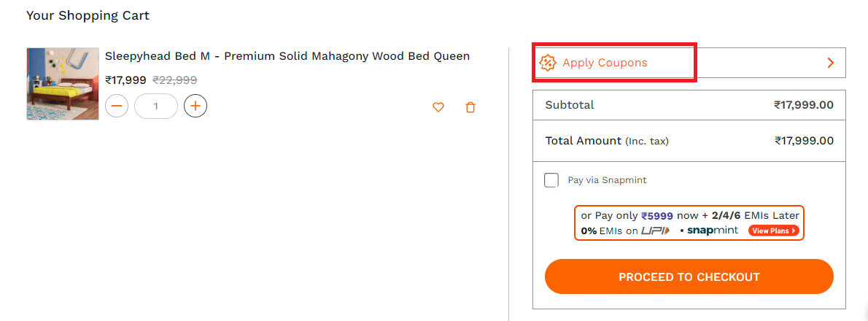
Task: Increase quantity with plus button
Action: coord(195,106)
